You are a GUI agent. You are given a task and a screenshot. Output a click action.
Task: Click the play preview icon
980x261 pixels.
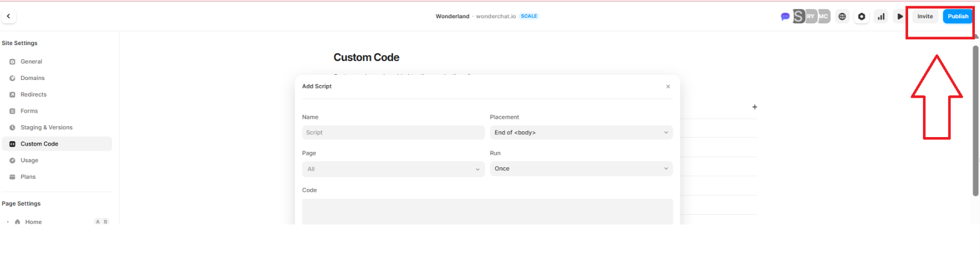[x=900, y=17]
